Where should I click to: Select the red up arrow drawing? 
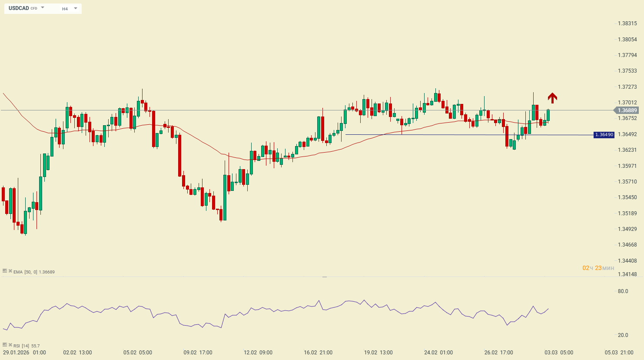click(552, 98)
